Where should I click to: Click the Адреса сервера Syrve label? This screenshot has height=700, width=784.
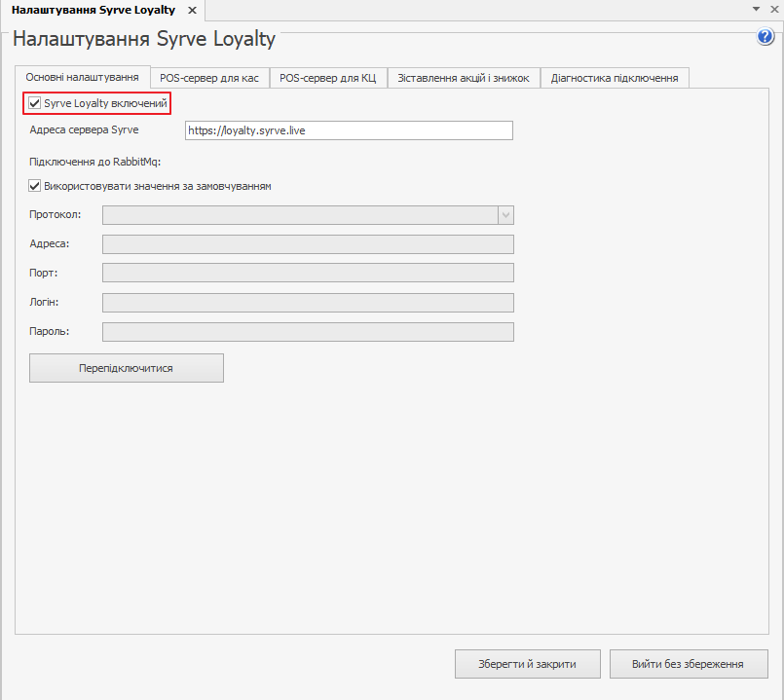[x=84, y=130]
